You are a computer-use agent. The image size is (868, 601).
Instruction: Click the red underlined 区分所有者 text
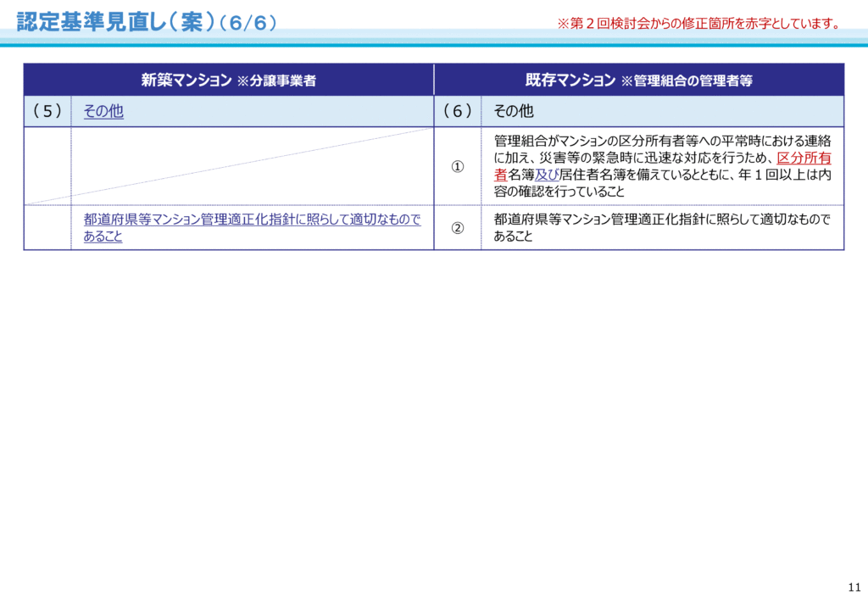(804, 158)
